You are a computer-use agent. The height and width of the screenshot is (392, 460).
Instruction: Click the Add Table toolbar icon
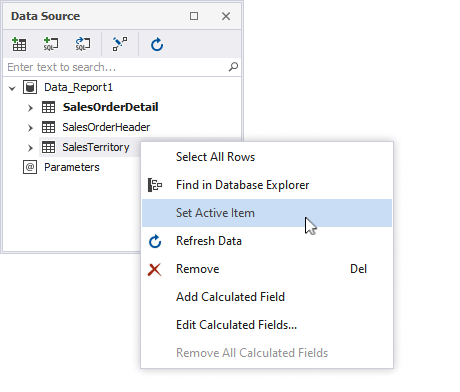click(19, 44)
